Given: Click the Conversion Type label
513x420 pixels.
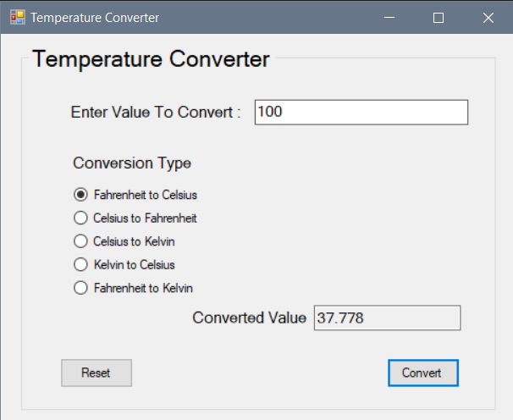Looking at the screenshot, I should [132, 163].
